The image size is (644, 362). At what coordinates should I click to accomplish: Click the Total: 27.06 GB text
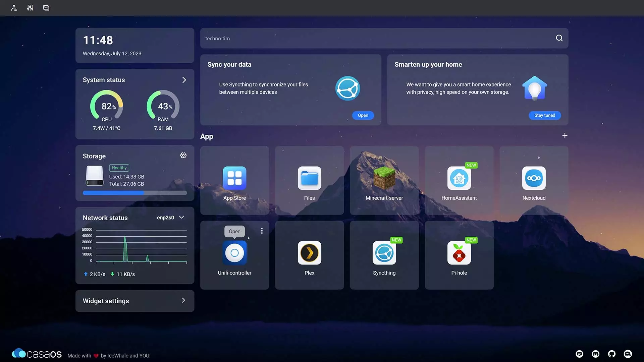[126, 184]
